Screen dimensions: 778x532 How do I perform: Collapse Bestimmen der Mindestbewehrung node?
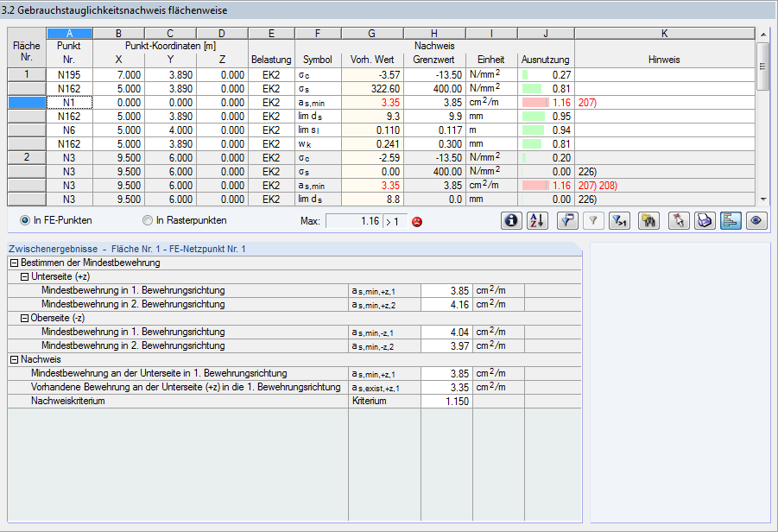[15, 263]
